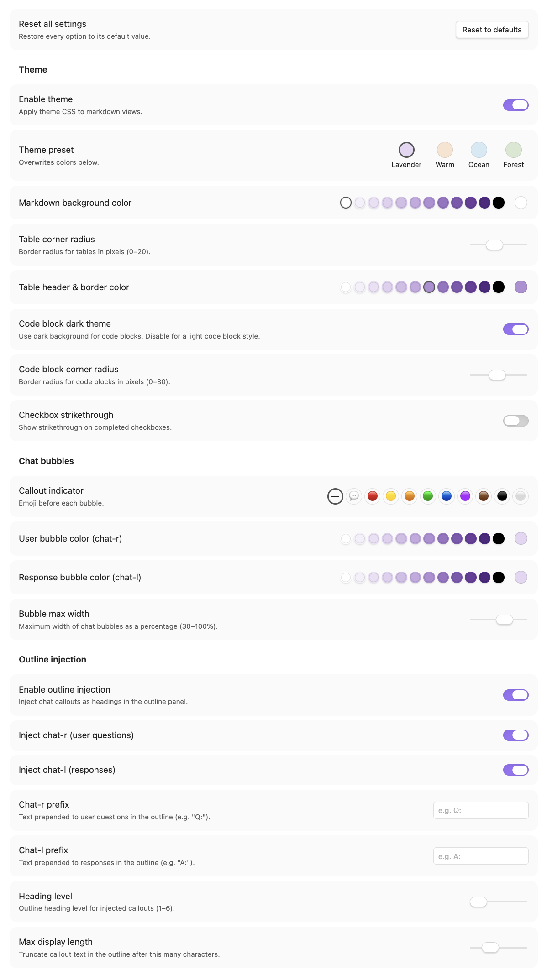
Task: Turn on Checkbox strikethrough
Action: 515,421
